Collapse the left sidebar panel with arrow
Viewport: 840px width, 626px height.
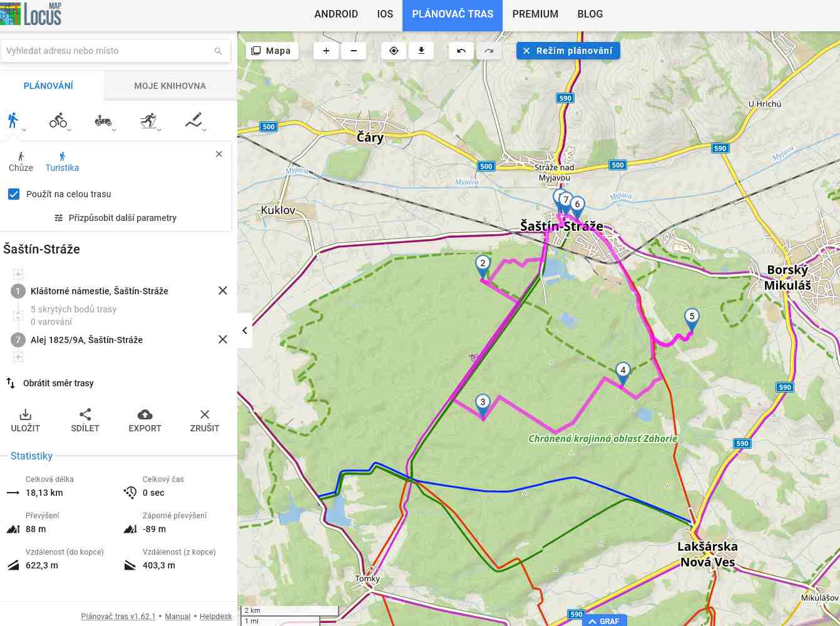245,331
